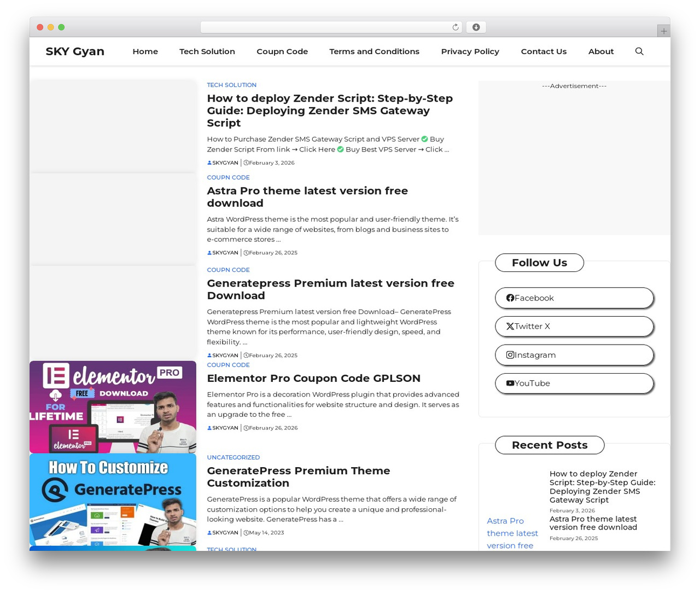This screenshot has height=593, width=700.
Task: Open 'Elementor Pro Coupon Code GPLSON' post
Action: [313, 379]
